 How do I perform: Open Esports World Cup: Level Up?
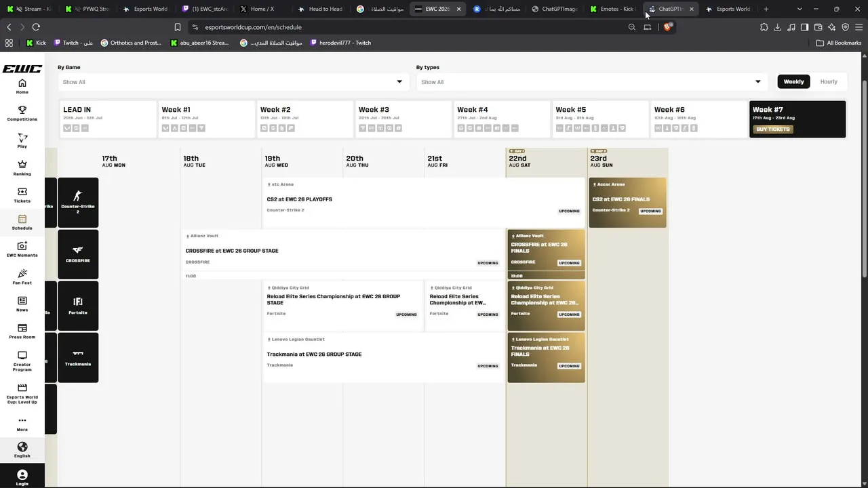22,394
